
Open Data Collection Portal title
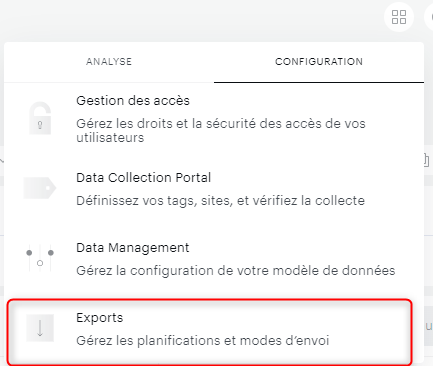[144, 177]
